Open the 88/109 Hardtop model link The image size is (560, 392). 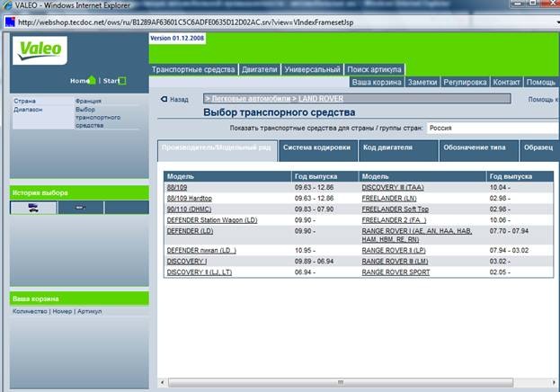click(190, 198)
